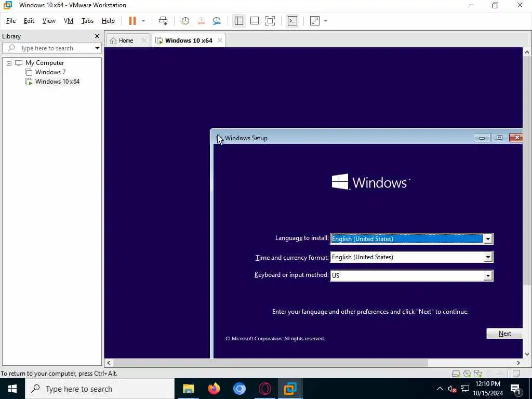
Task: Click the revert to snapshot icon
Action: (201, 21)
